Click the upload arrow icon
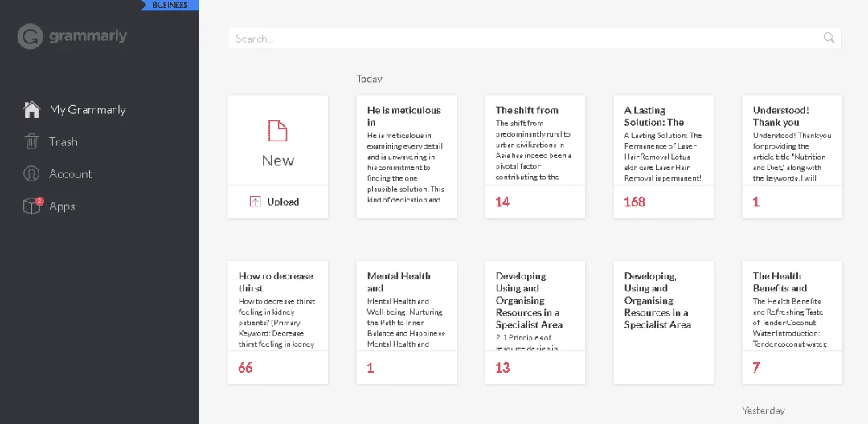 [256, 202]
